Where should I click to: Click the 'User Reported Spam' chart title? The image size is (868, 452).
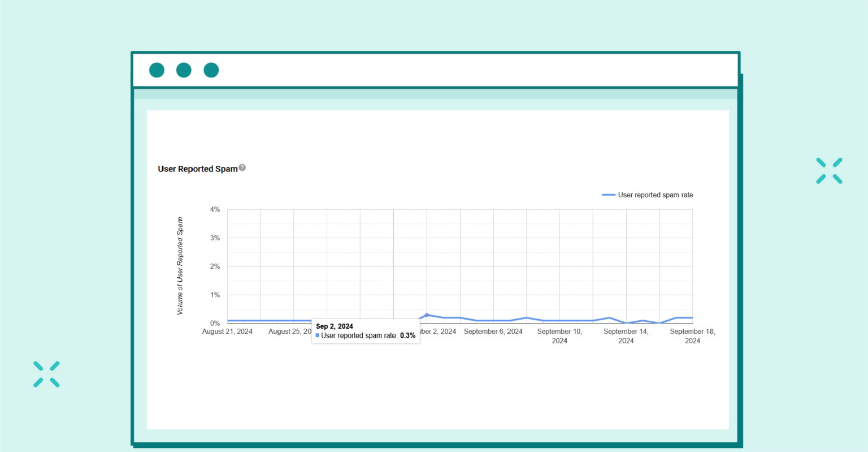coord(197,169)
